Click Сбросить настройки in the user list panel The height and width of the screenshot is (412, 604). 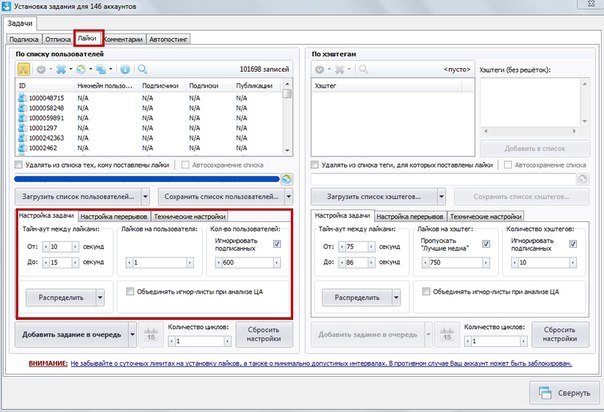click(264, 334)
